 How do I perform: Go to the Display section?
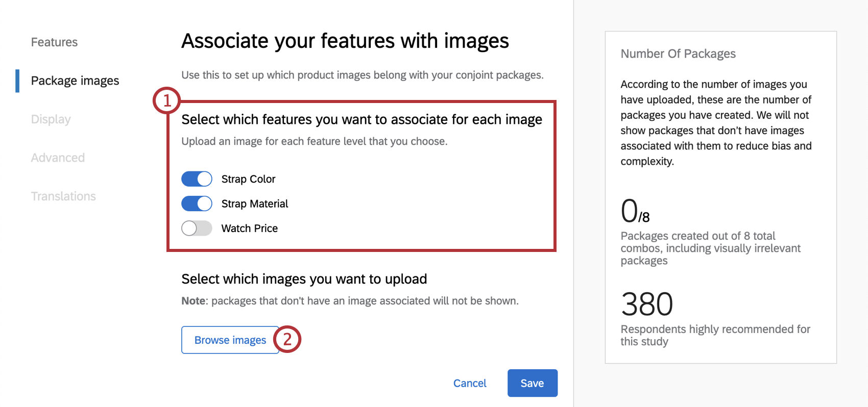(51, 119)
